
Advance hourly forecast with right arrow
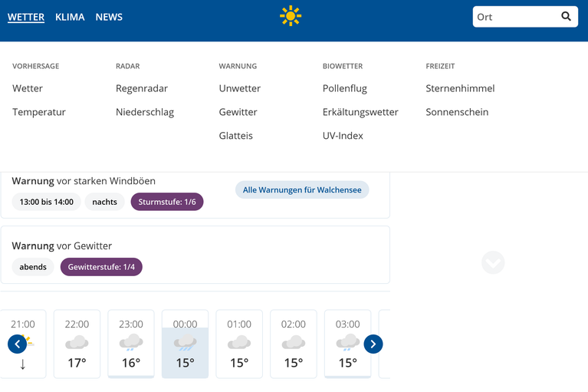point(373,344)
